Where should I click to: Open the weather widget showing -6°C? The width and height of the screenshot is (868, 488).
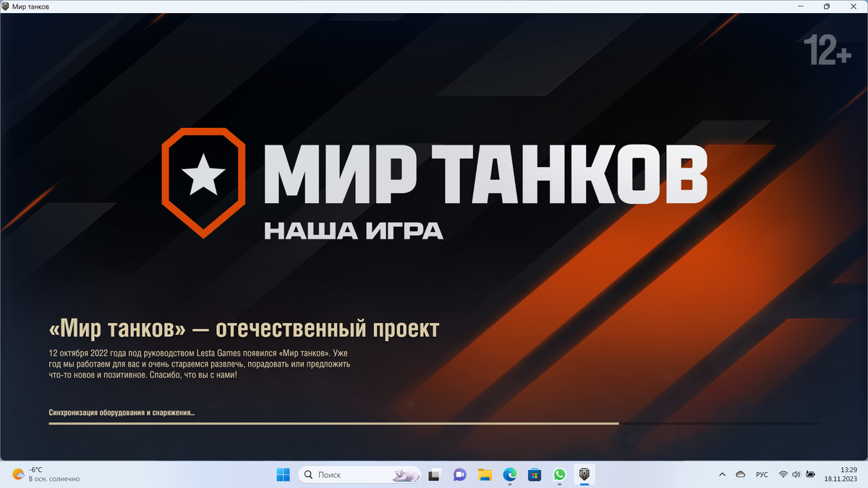[46, 475]
